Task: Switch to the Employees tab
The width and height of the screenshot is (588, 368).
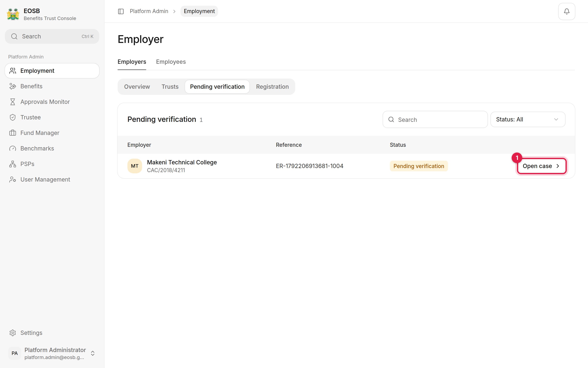Action: 171,62
